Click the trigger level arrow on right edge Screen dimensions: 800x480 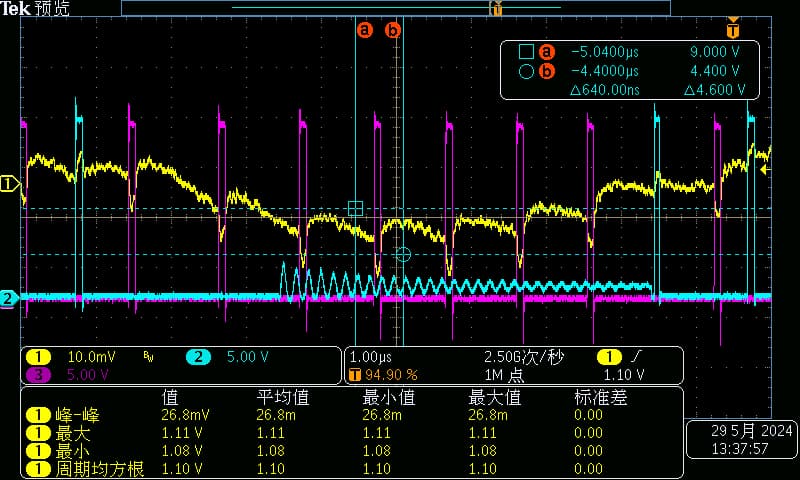coord(765,170)
